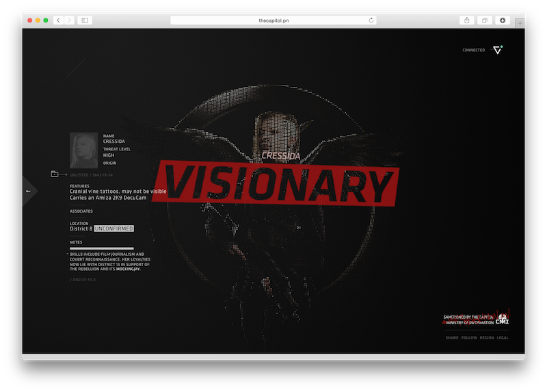Click the HIGH threat level value

(x=109, y=155)
